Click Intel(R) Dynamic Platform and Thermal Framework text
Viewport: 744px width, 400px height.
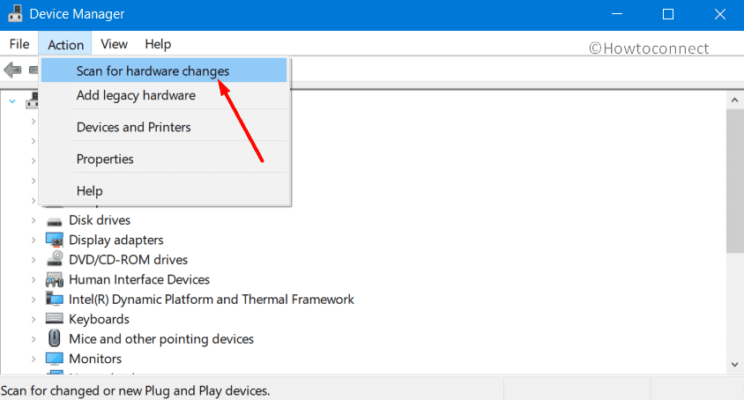[x=211, y=299]
